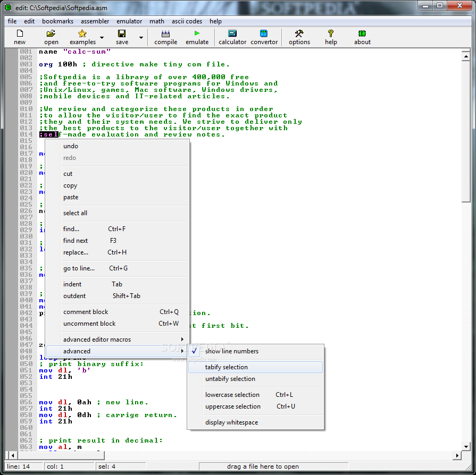476x475 pixels.
Task: Click the 'sel: 4' status field
Action: pyautogui.click(x=121, y=466)
